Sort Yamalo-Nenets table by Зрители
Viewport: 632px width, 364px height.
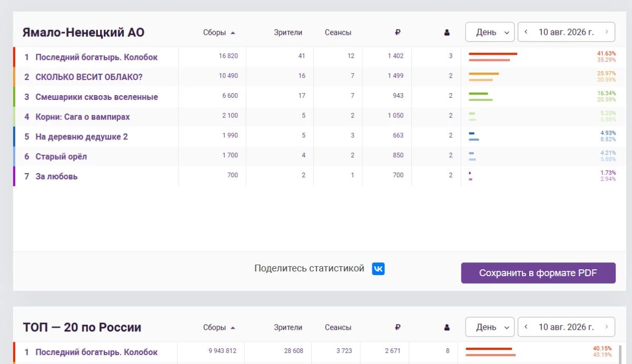click(288, 33)
